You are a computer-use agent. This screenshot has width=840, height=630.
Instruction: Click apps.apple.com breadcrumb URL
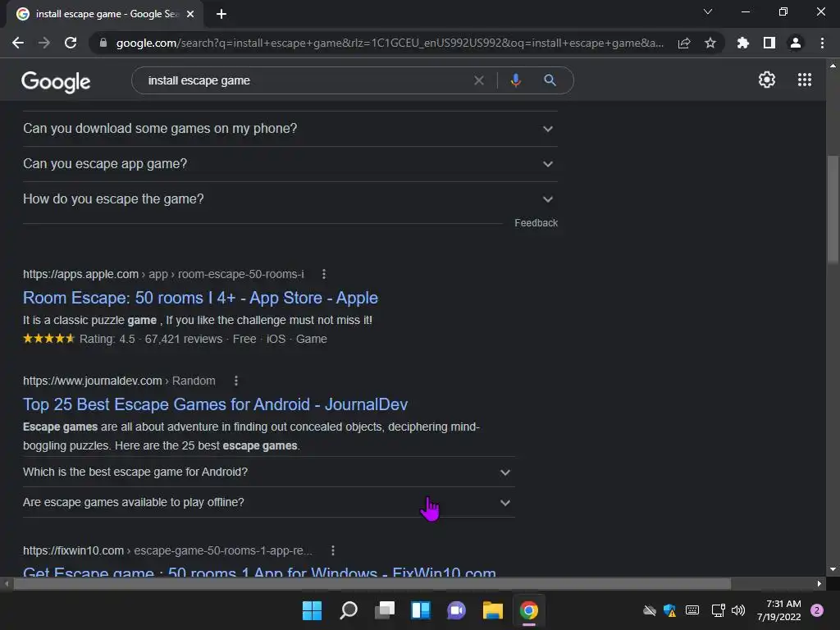click(x=163, y=274)
